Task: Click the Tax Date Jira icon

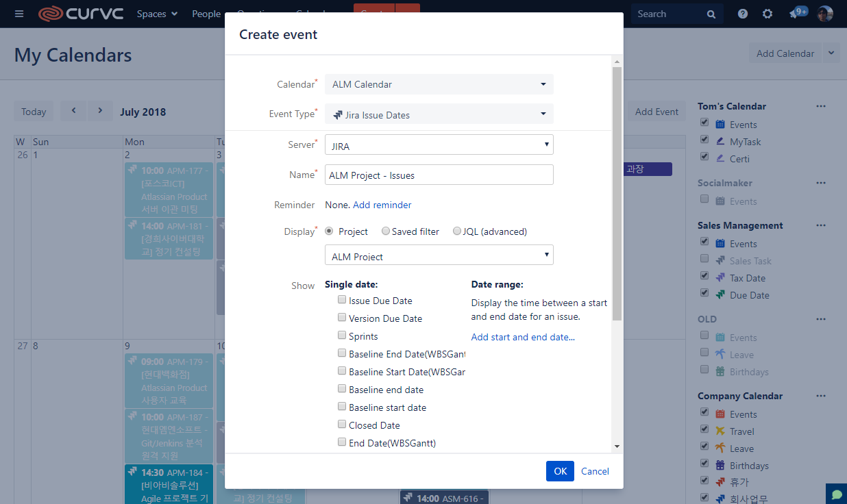Action: pos(720,277)
